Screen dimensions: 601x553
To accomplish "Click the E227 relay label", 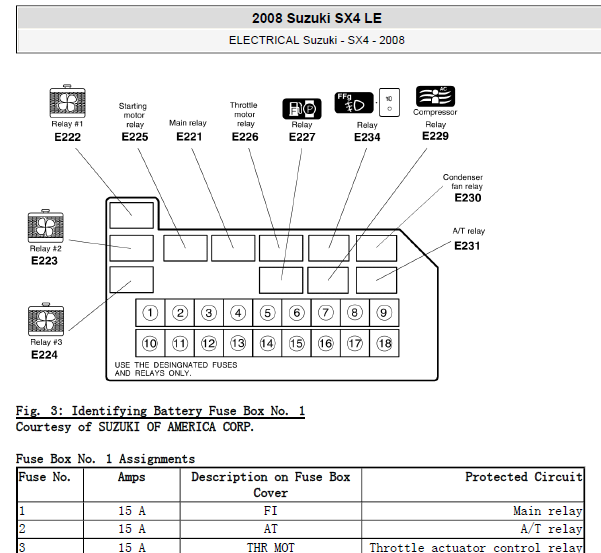I will pos(302,137).
